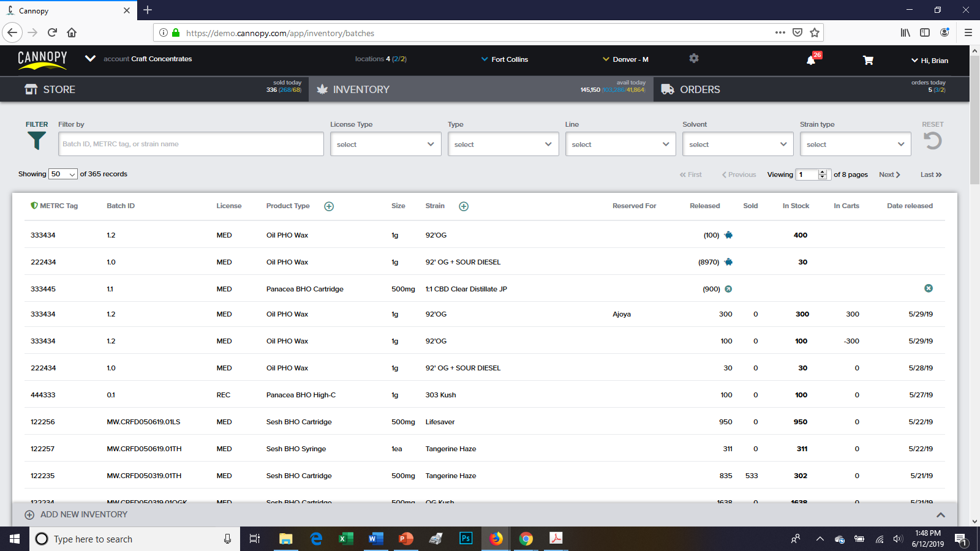The width and height of the screenshot is (980, 551).
Task: Open the Solvent select dropdown
Action: (x=737, y=144)
